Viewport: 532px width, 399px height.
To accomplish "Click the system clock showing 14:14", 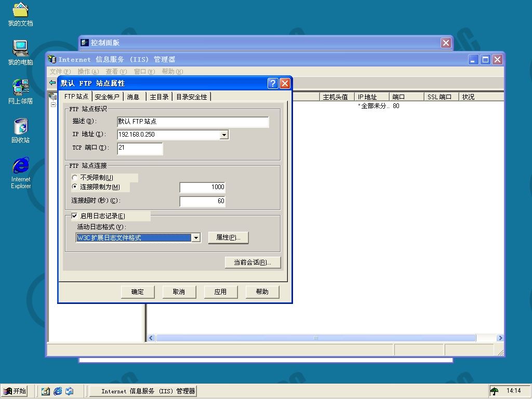I will [x=513, y=391].
